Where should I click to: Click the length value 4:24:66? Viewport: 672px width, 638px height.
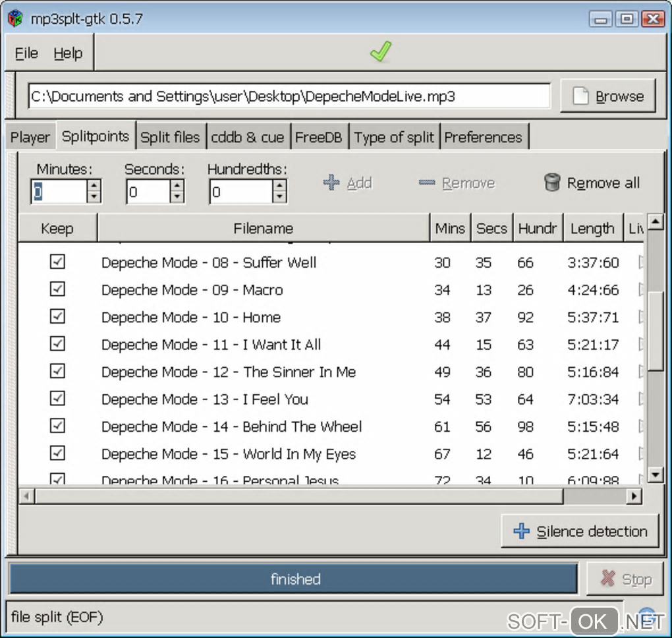coord(593,290)
